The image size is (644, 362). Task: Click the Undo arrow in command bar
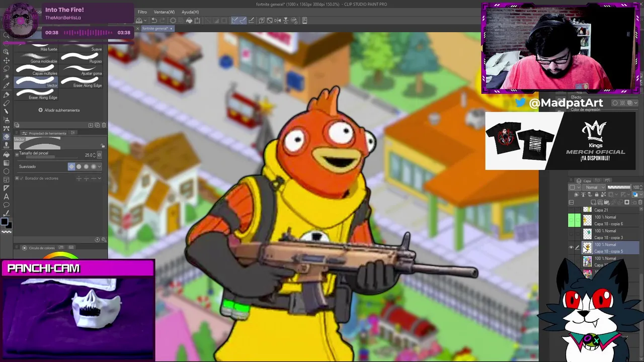click(x=154, y=21)
